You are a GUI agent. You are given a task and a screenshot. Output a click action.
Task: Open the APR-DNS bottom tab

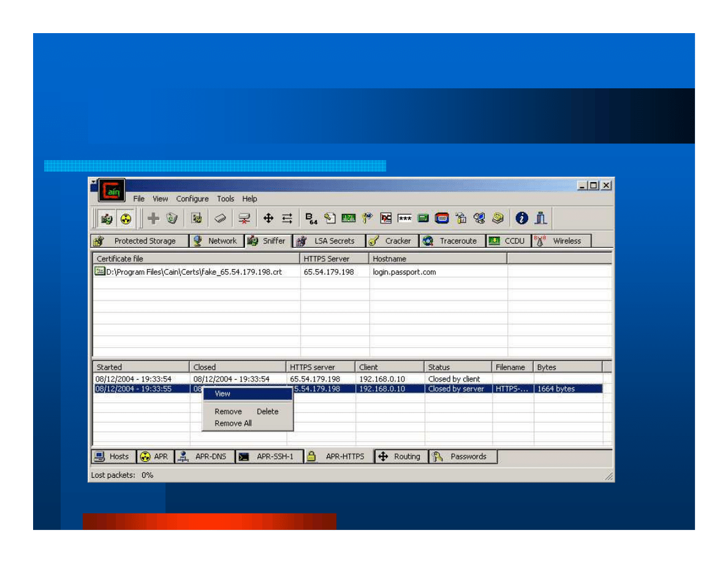(205, 456)
